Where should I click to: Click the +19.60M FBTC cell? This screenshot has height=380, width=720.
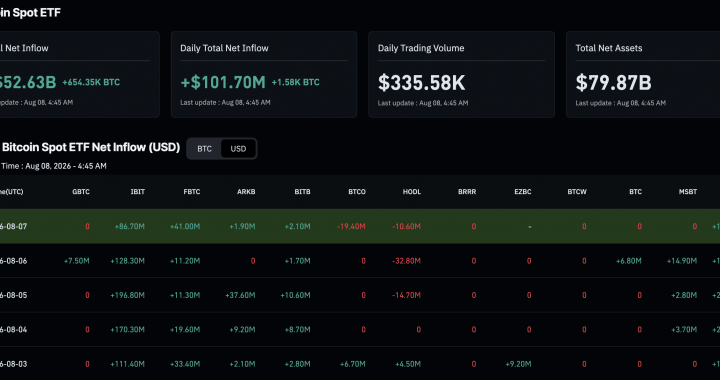tap(185, 330)
